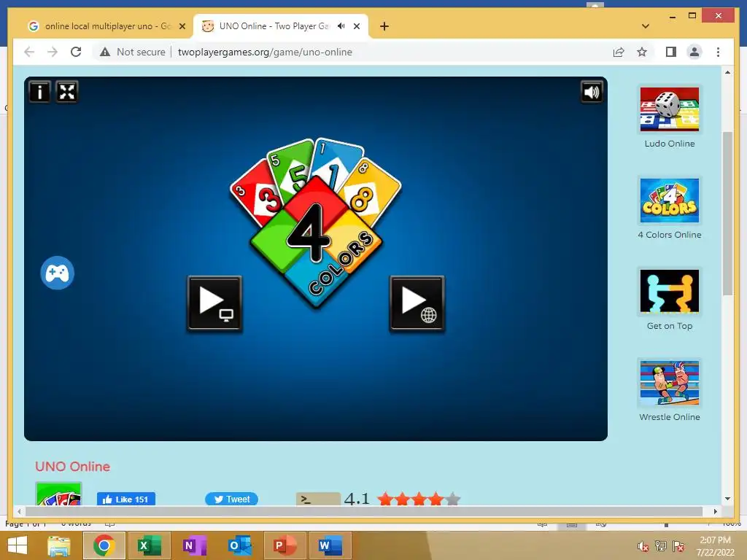Viewport: 747px width, 560px height.
Task: Click the blue gamepad controller icon
Action: (57, 273)
